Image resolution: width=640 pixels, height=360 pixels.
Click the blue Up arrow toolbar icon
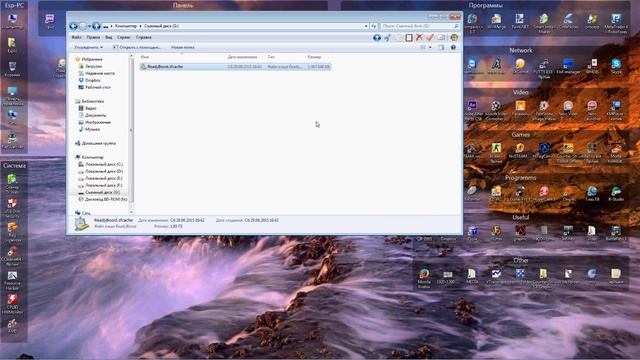pos(377,38)
